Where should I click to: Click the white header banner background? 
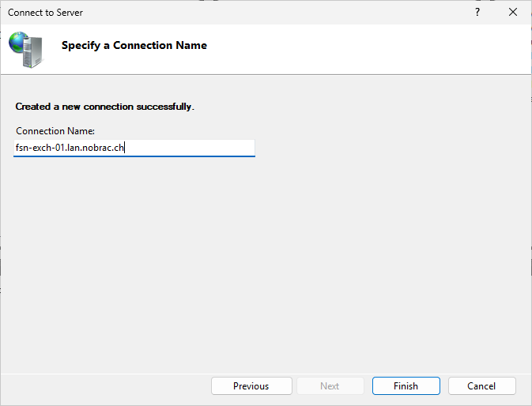click(x=339, y=49)
